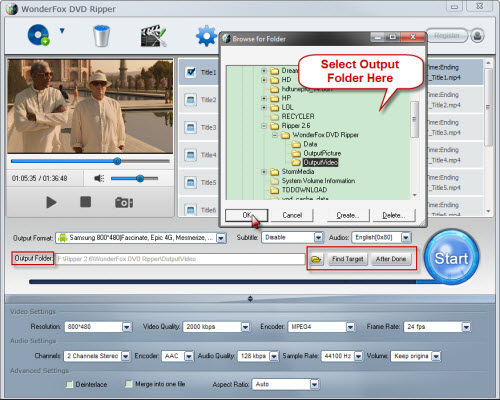Expand the StormMedia folder node
This screenshot has height=400, width=500.
pyautogui.click(x=264, y=172)
